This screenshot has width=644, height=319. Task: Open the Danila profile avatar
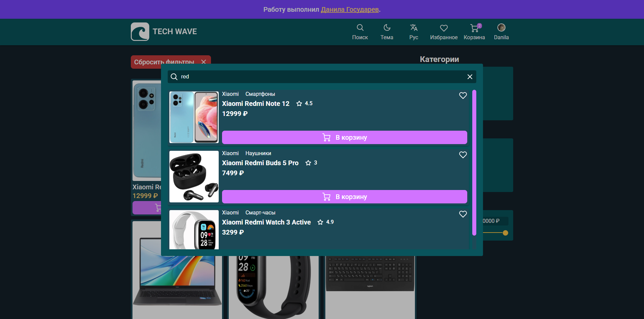click(501, 28)
